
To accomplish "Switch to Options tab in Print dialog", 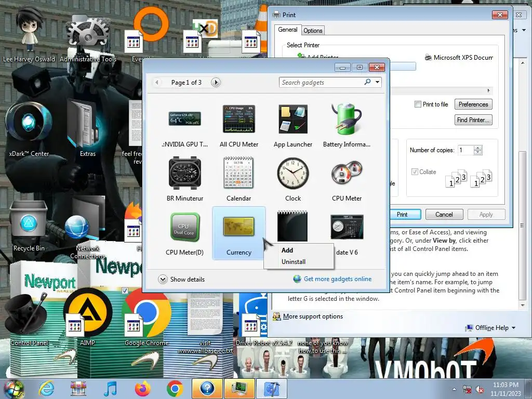I will [x=313, y=31].
